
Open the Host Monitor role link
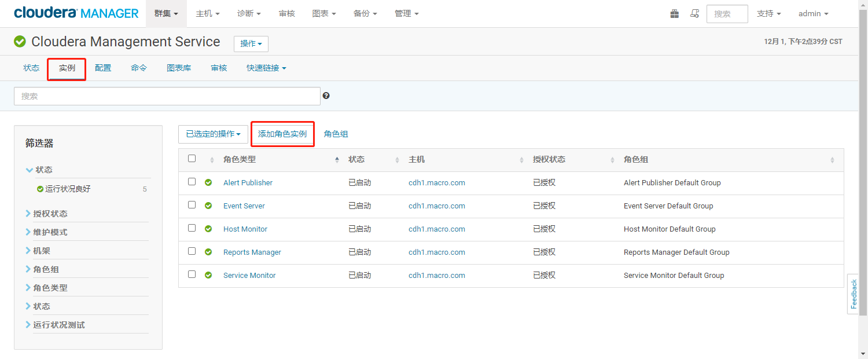pos(245,229)
